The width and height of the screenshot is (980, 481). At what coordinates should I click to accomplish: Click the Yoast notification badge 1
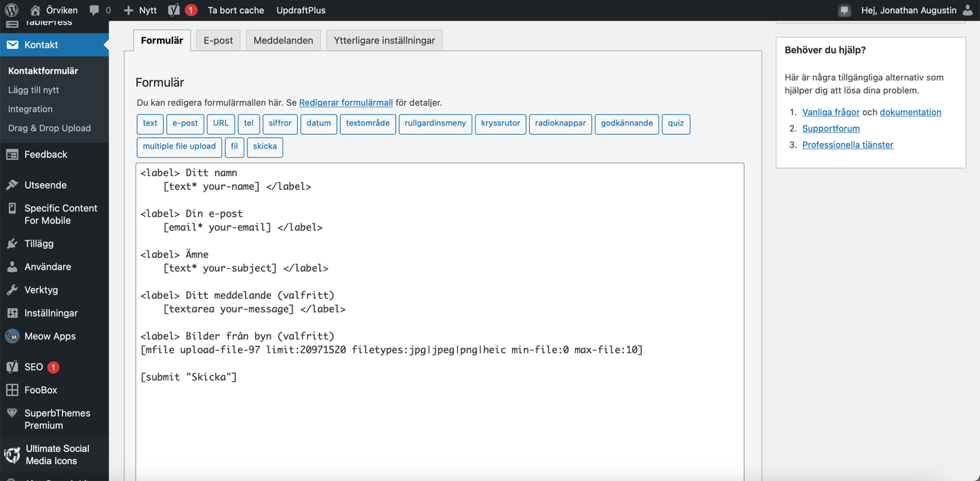[x=191, y=11]
